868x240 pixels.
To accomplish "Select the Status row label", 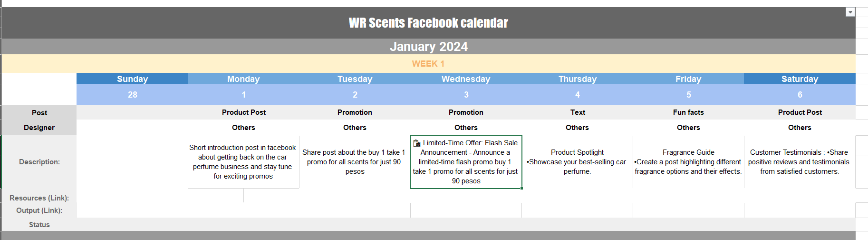I will click(39, 225).
